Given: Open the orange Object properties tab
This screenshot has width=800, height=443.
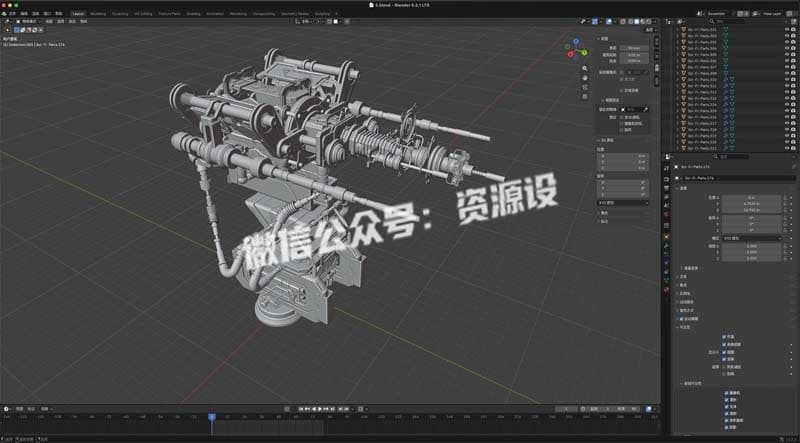Looking at the screenshot, I should [666, 236].
